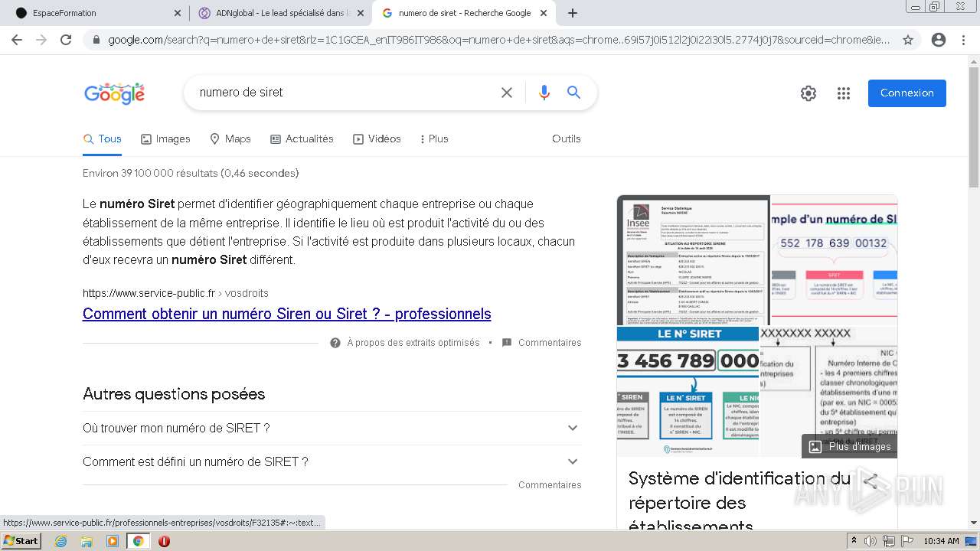Open the Chrome profile avatar menu

click(938, 40)
